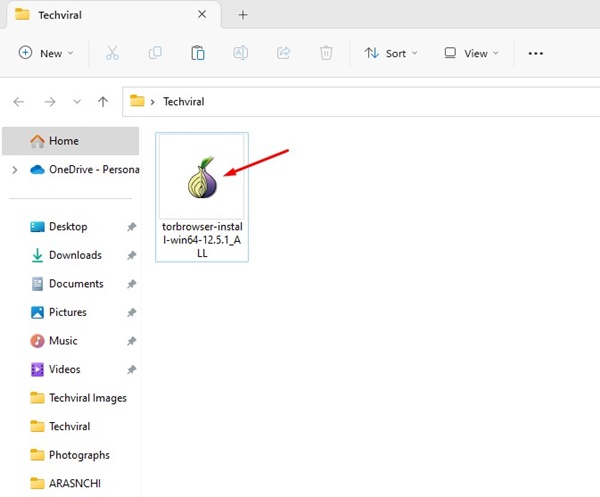This screenshot has width=600, height=497.
Task: Open the Photographs folder in sidebar
Action: pos(70,455)
